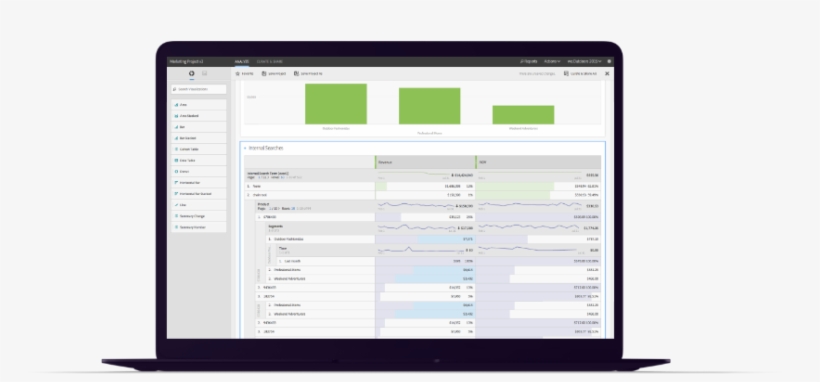Choose the Bar Stacked visualization icon

click(x=176, y=138)
